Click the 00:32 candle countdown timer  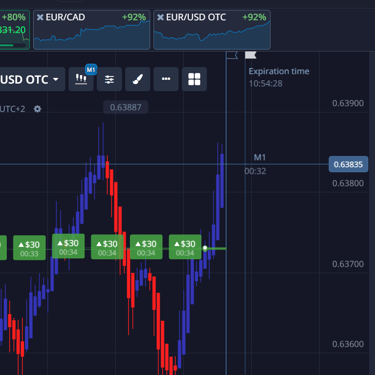tap(255, 171)
